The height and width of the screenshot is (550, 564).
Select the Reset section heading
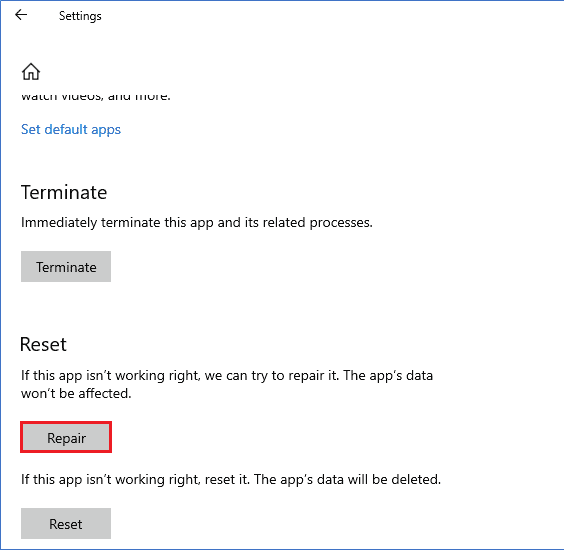[43, 344]
